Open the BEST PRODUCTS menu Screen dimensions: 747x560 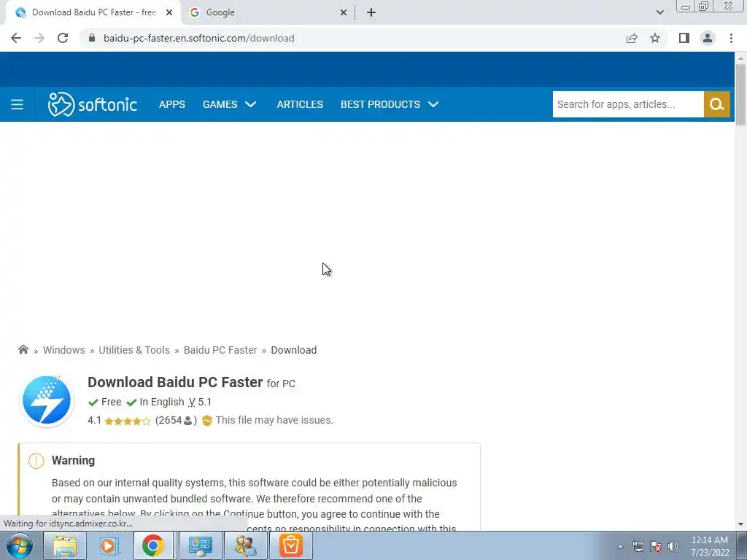[380, 104]
